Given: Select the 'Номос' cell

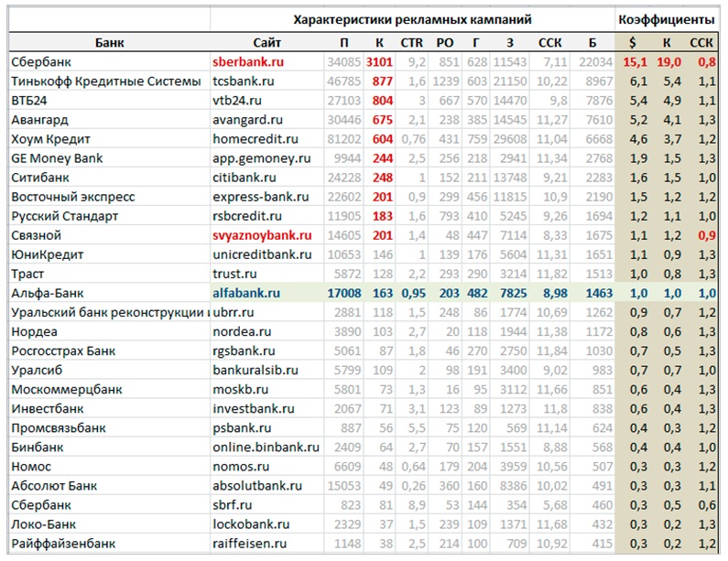Looking at the screenshot, I should (x=110, y=467).
